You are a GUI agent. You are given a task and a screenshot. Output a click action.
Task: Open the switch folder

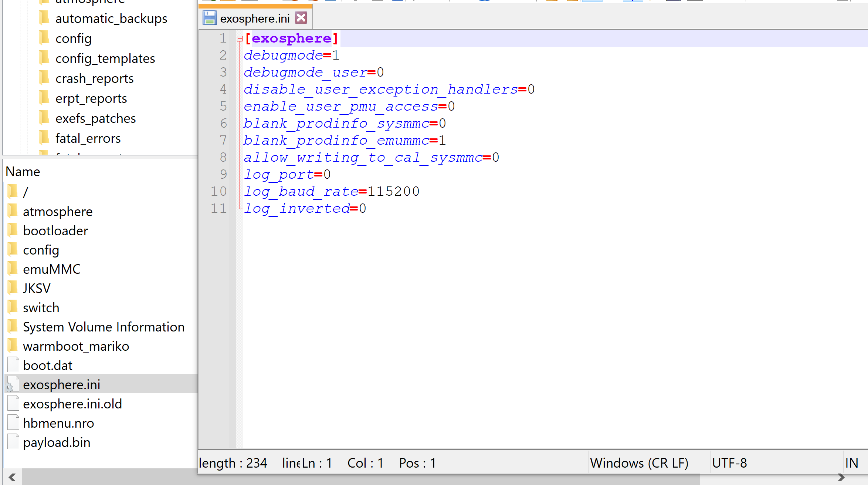(41, 307)
